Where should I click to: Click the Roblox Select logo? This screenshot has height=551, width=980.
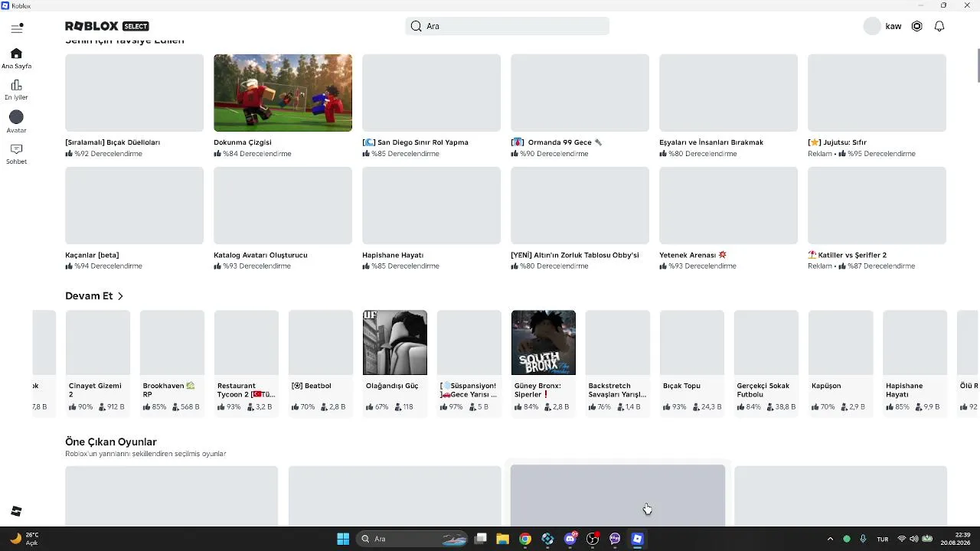point(107,26)
